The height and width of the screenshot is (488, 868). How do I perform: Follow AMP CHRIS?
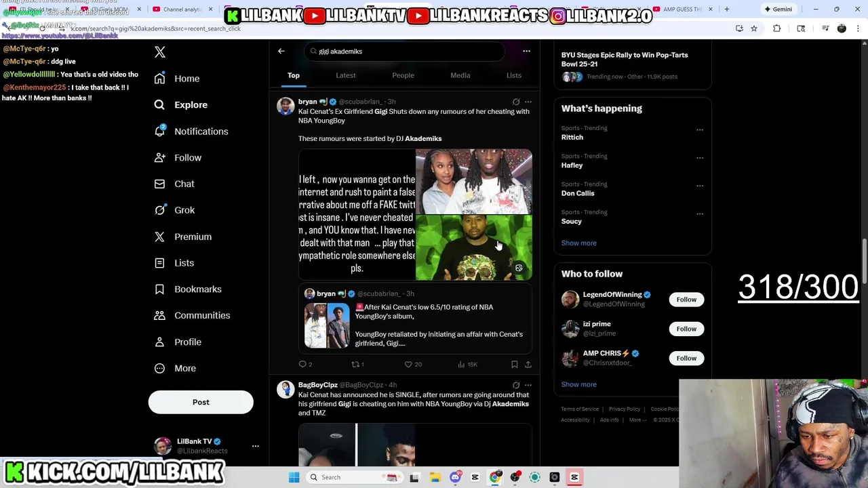coord(686,358)
